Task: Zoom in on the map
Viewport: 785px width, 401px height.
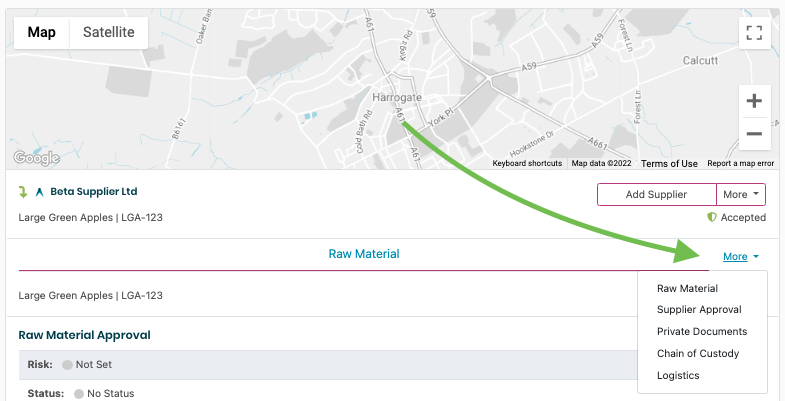Action: pyautogui.click(x=754, y=101)
